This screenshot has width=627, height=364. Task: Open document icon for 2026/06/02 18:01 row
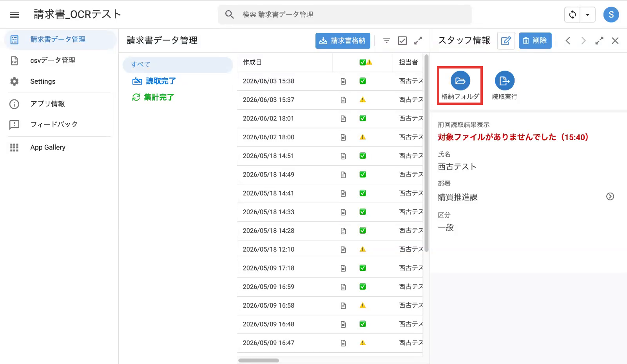click(x=343, y=119)
